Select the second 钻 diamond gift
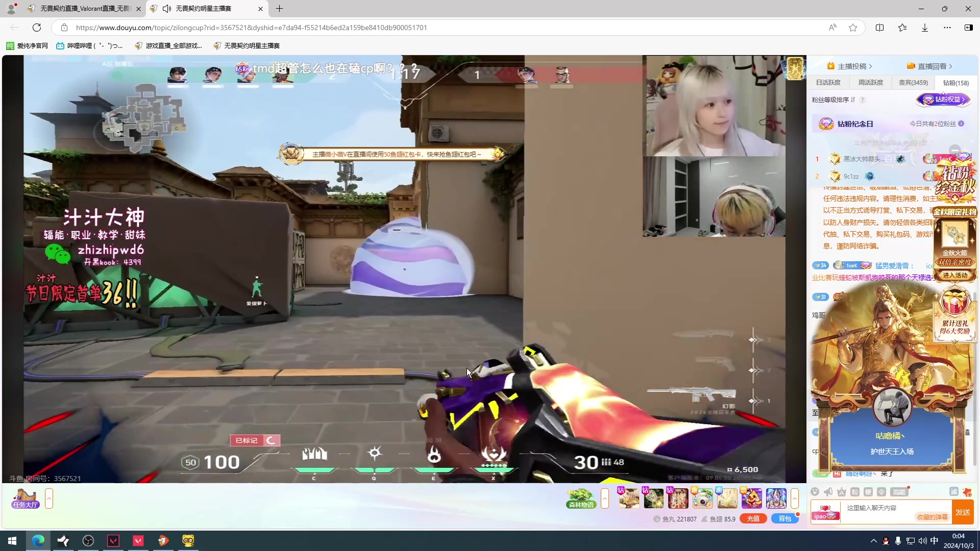The width and height of the screenshot is (980, 551). (653, 498)
